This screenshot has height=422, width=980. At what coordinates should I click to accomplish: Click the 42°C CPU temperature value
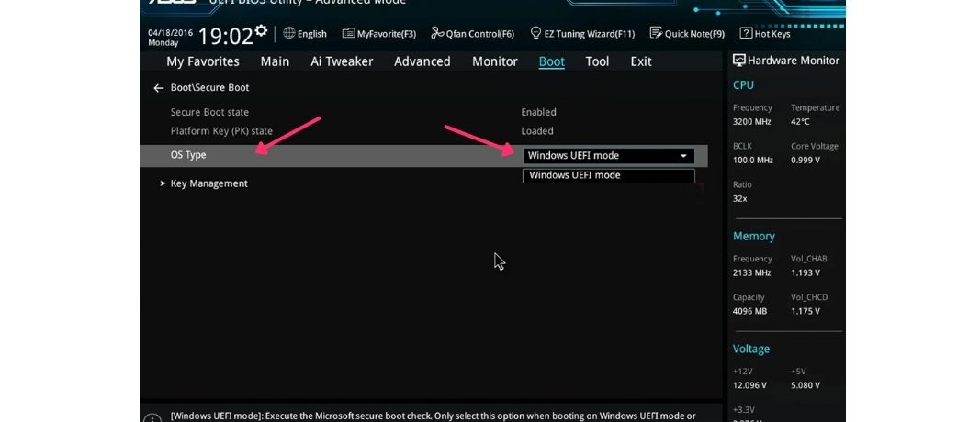(x=800, y=122)
